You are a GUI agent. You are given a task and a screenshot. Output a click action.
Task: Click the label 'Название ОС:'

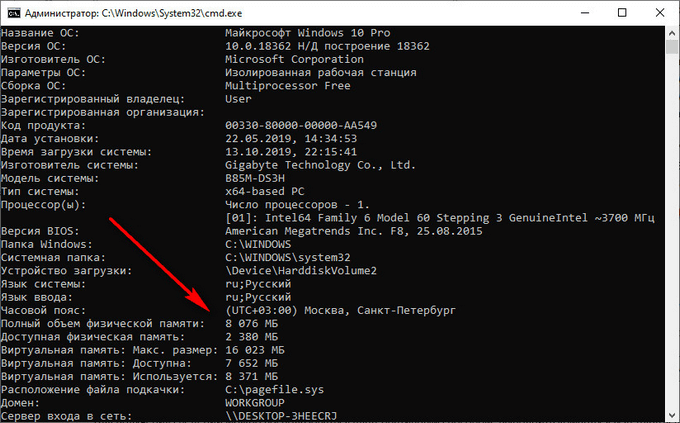(x=40, y=33)
